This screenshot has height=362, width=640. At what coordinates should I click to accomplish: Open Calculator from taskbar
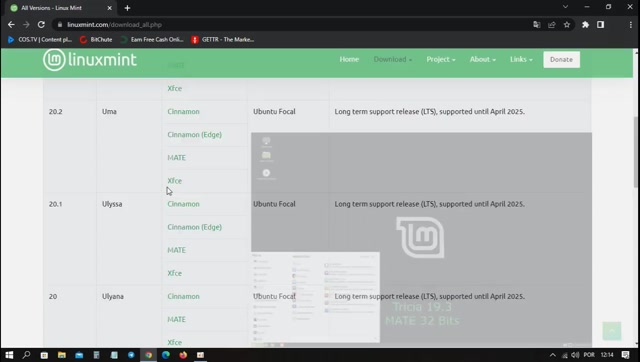point(96,355)
